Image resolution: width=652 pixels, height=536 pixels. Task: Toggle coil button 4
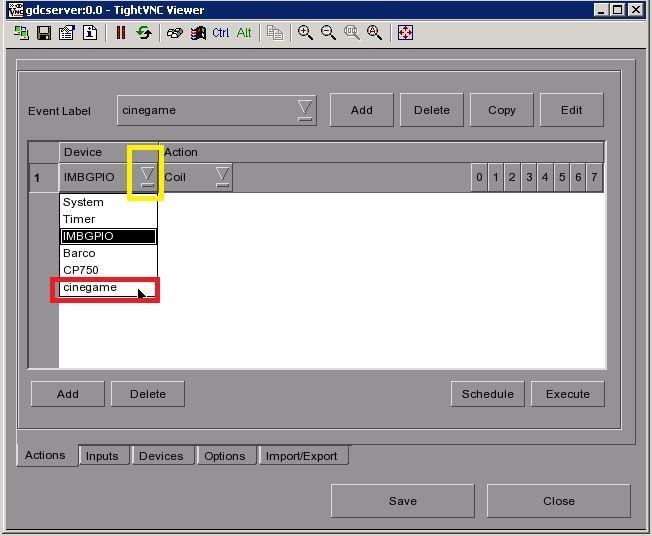point(545,177)
